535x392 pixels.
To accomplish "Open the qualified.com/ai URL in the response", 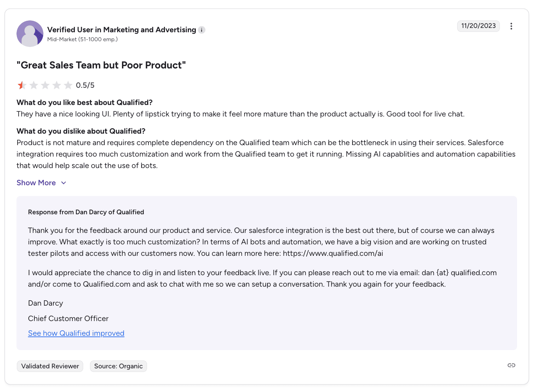I will tap(333, 253).
